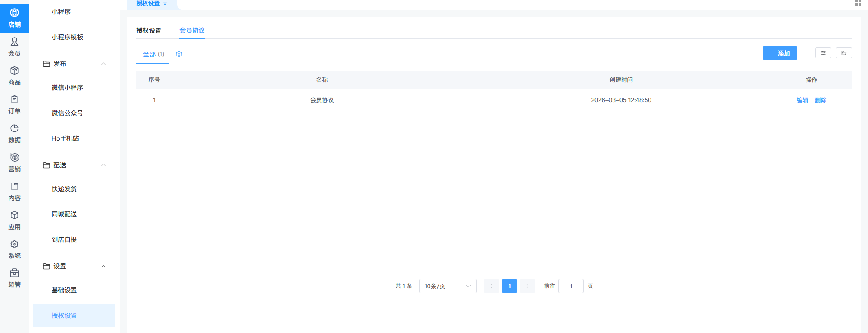
Task: Click the 创建时间 column header
Action: [621, 80]
